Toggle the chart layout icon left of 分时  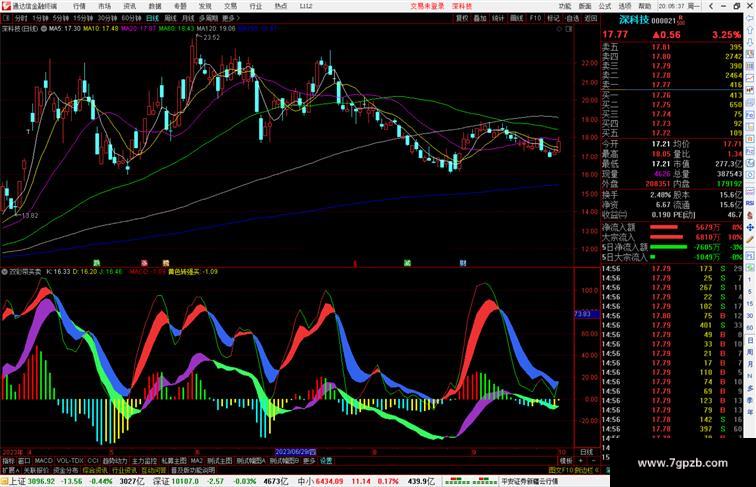6,18
